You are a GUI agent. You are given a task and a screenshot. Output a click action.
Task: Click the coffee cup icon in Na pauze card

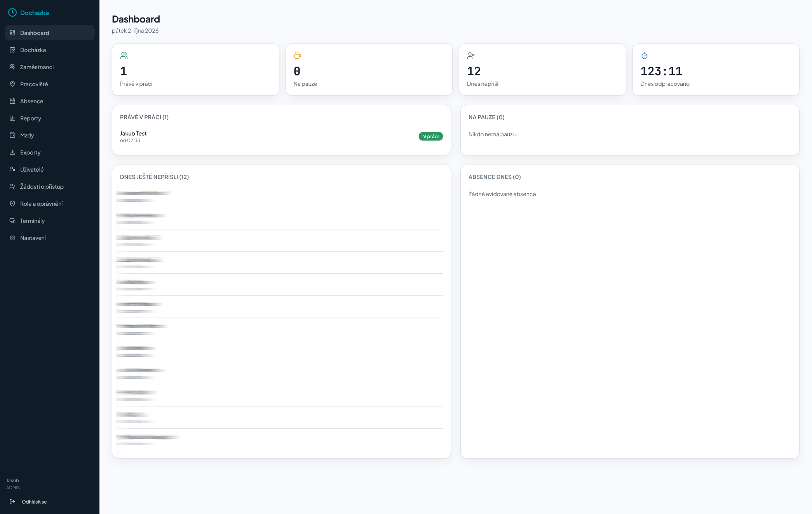point(298,56)
